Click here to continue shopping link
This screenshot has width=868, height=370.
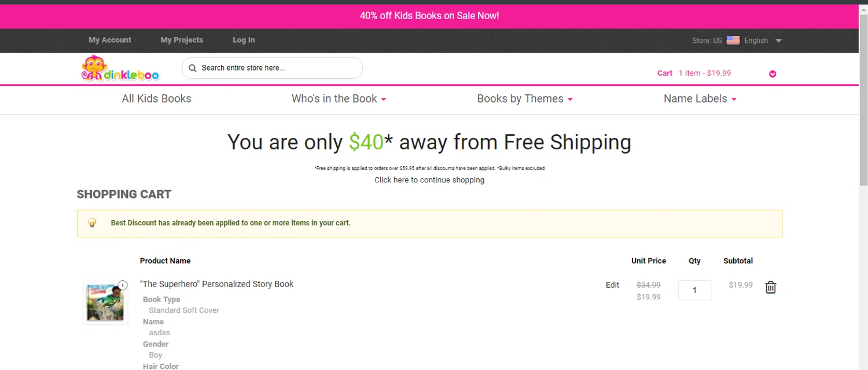point(429,180)
